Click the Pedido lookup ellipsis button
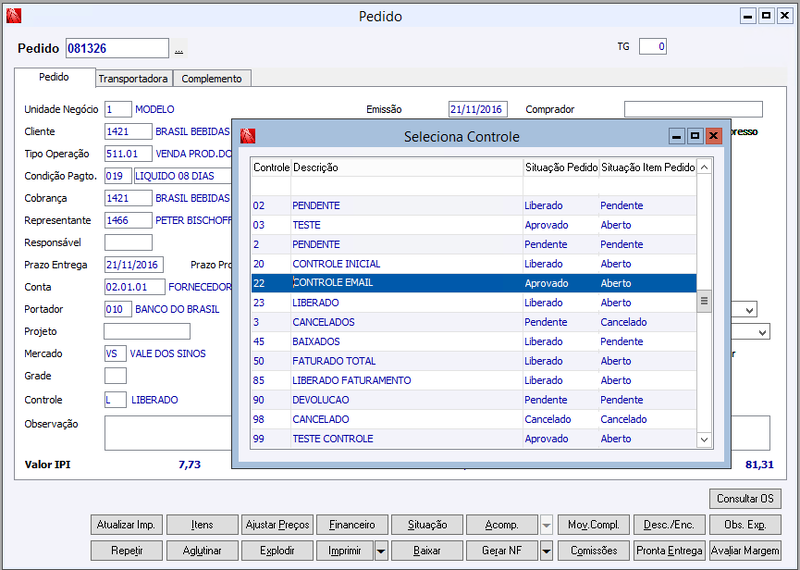 [x=179, y=48]
